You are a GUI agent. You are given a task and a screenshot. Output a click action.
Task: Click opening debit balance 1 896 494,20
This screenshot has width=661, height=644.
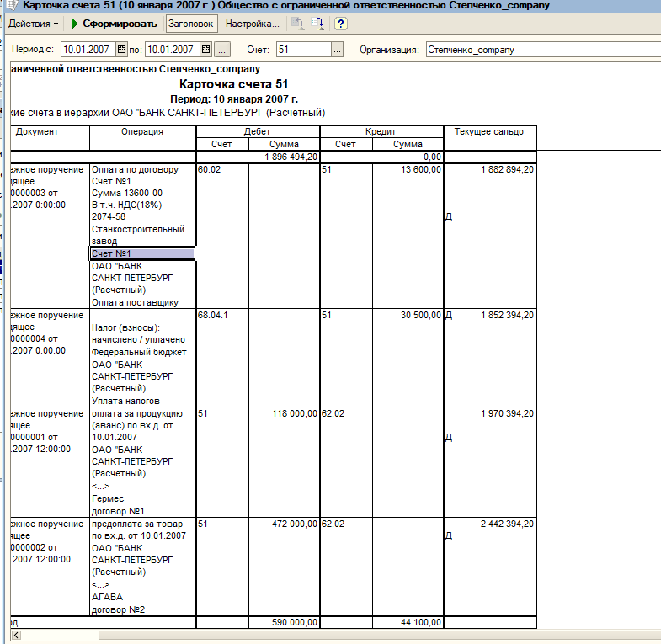(291, 157)
